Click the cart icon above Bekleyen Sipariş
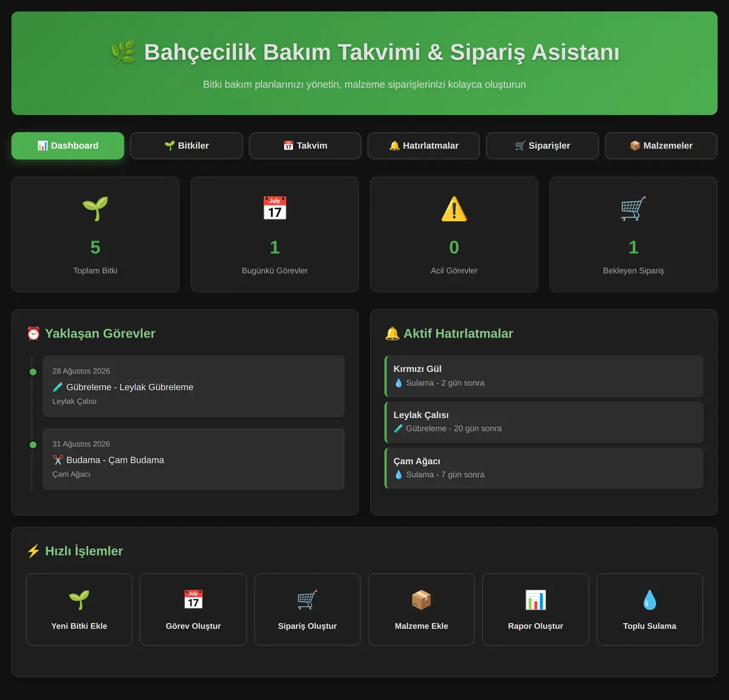Screen dimensions: 729x700 pyautogui.click(x=634, y=208)
